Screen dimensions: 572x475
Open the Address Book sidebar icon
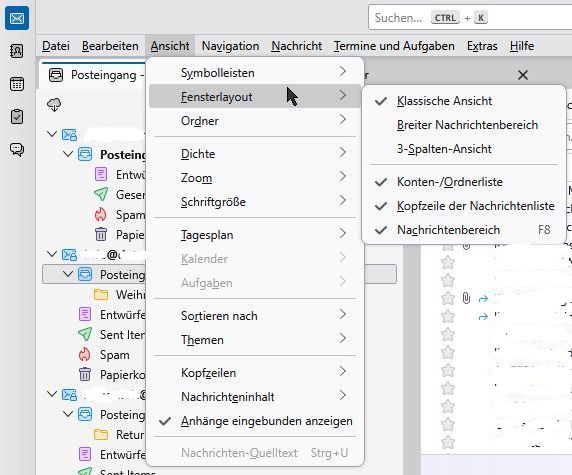[x=17, y=51]
